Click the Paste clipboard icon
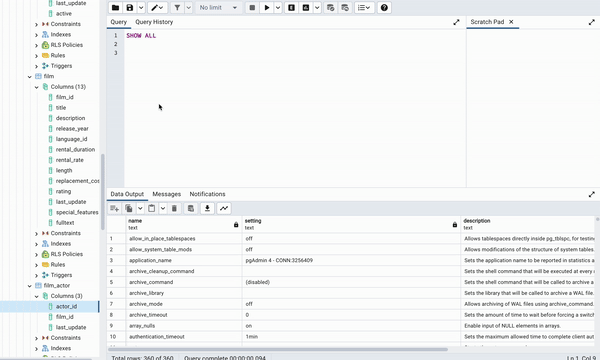Image resolution: width=600 pixels, height=360 pixels. 152,209
